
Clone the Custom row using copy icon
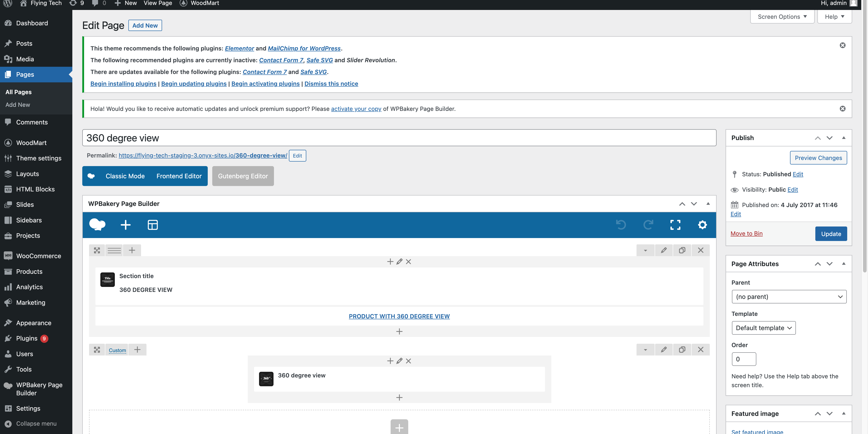point(682,350)
